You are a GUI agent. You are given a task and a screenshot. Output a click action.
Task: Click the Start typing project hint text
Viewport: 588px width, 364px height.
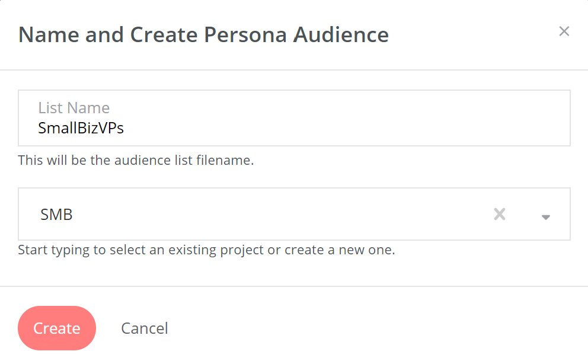point(206,250)
